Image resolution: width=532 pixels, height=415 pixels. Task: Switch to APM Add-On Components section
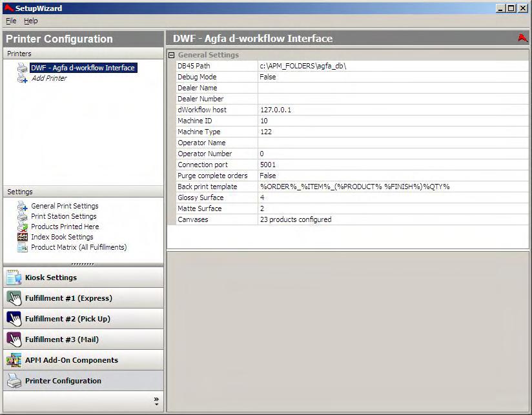pos(83,360)
